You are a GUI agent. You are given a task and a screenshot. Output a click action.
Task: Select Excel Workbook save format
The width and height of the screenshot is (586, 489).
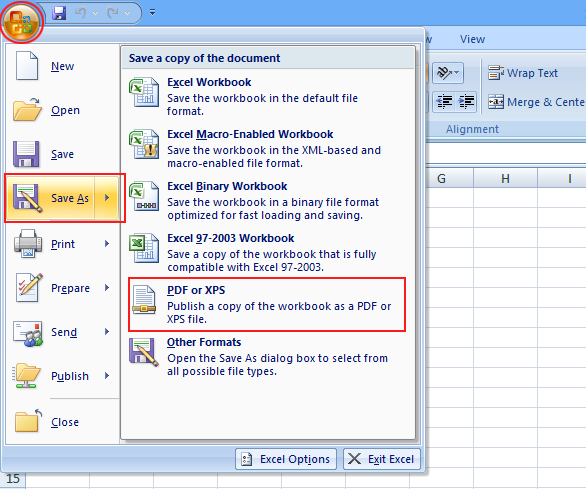[x=268, y=96]
